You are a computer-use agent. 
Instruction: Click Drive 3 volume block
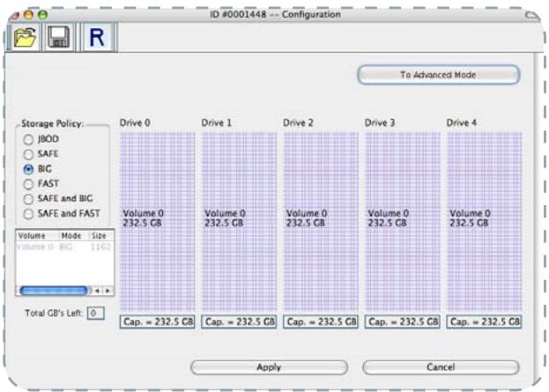tap(403, 221)
